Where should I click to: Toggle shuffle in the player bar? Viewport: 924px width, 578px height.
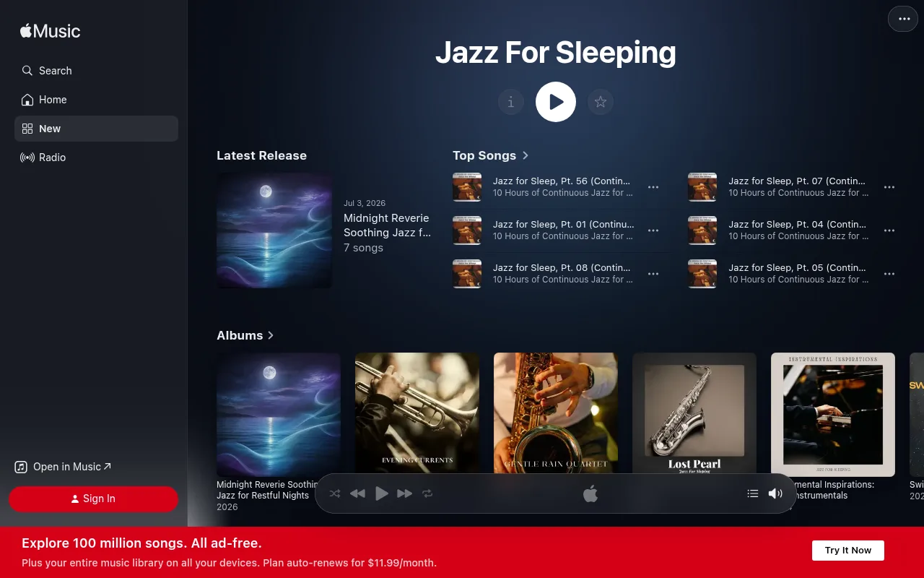coord(335,493)
